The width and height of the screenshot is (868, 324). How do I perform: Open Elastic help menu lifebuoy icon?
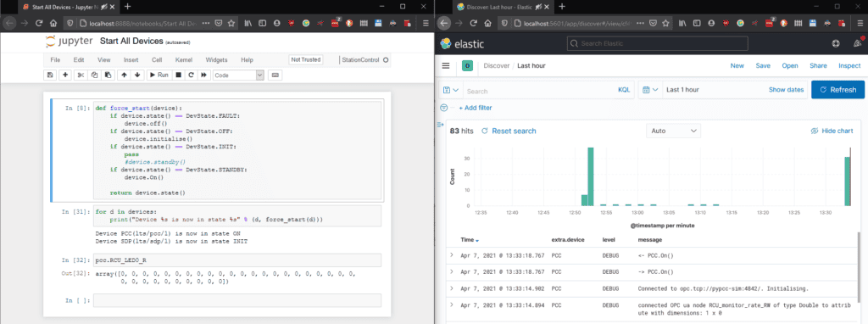[836, 43]
